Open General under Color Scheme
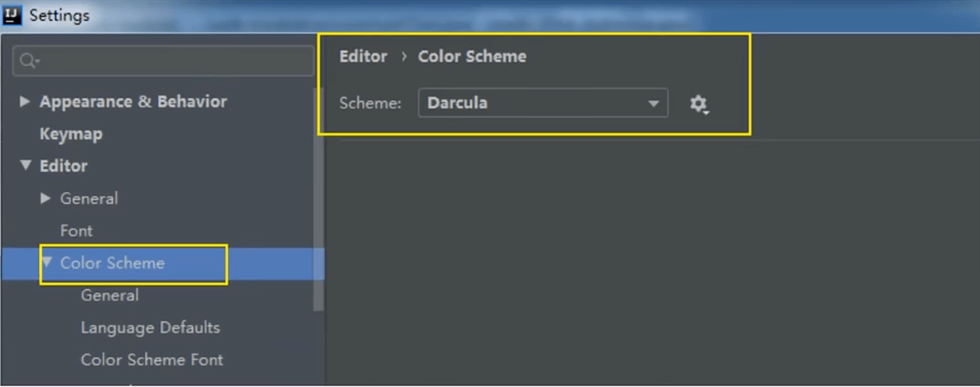 [110, 295]
